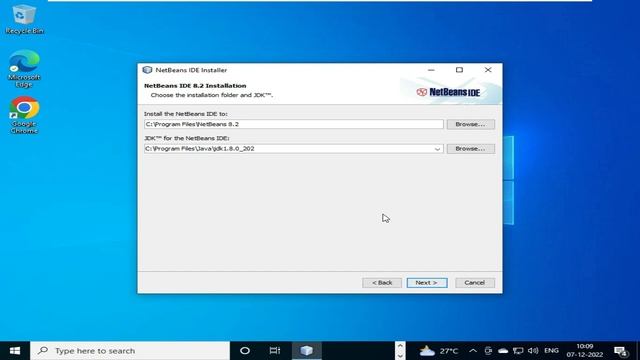Select NetBeans installer taskbar icon

307,351
